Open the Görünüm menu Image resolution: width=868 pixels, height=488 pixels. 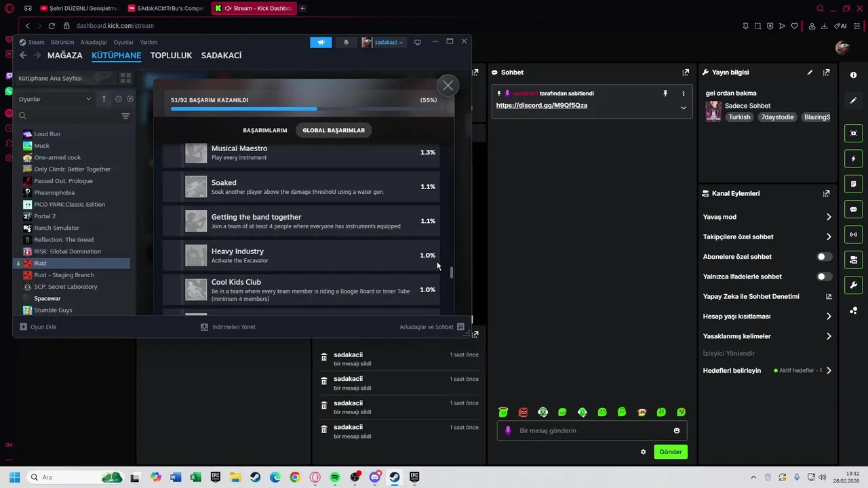pyautogui.click(x=62, y=42)
